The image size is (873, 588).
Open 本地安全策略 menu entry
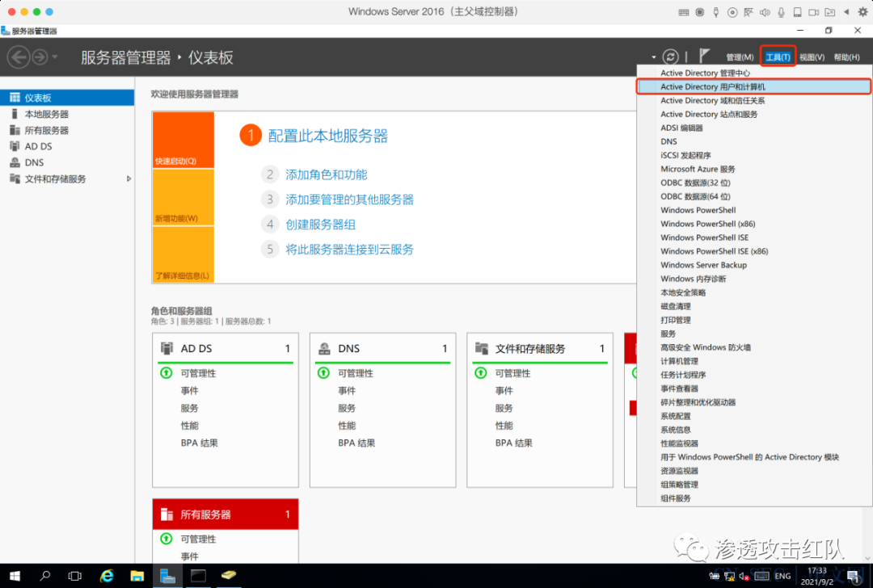pos(754,292)
